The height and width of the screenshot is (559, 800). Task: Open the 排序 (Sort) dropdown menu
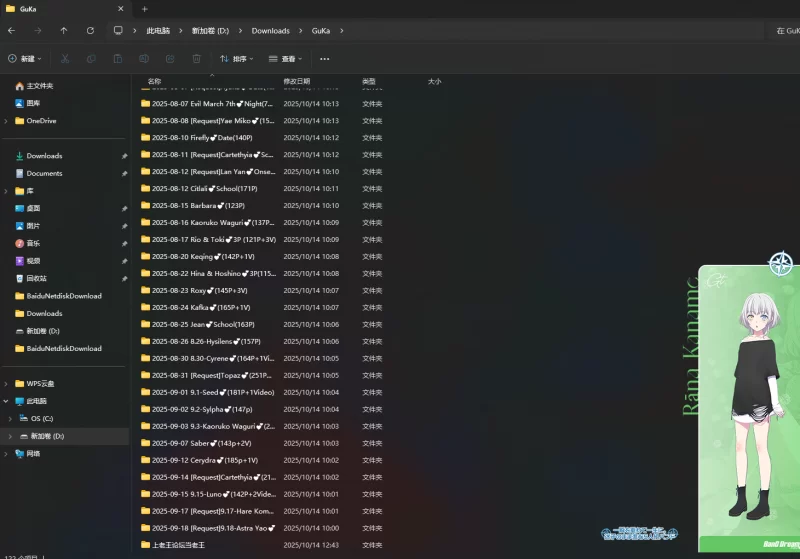tap(237, 59)
